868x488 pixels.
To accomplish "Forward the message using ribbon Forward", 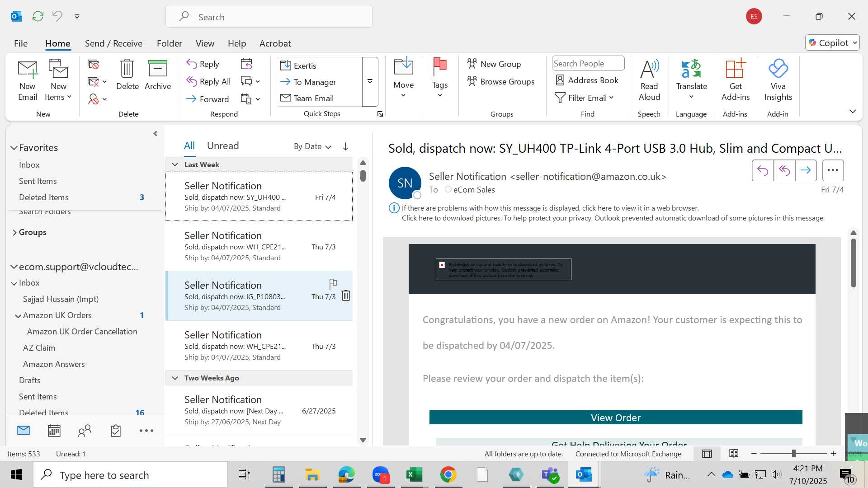I will tap(208, 99).
